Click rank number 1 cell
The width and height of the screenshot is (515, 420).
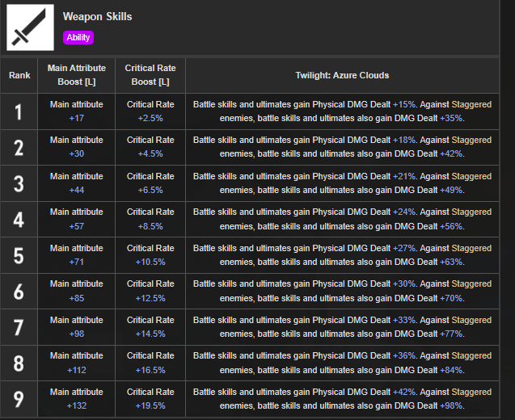pos(19,111)
